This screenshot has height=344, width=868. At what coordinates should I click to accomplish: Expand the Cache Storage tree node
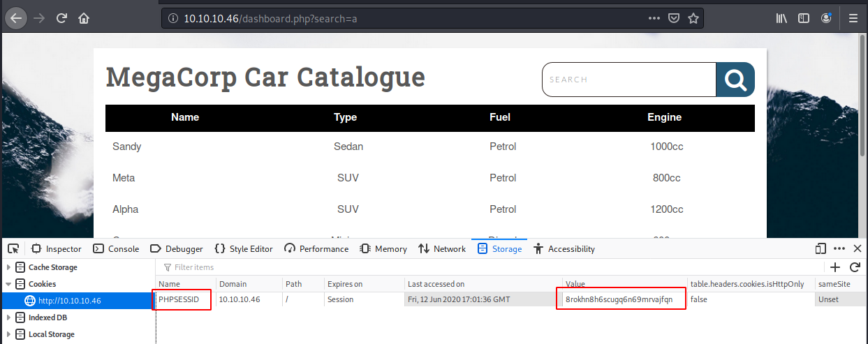8,267
